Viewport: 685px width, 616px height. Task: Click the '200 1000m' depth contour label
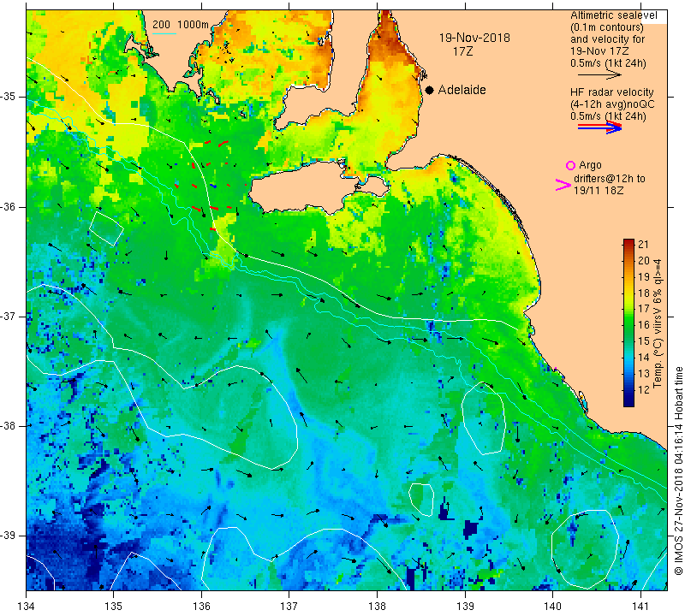click(x=181, y=25)
